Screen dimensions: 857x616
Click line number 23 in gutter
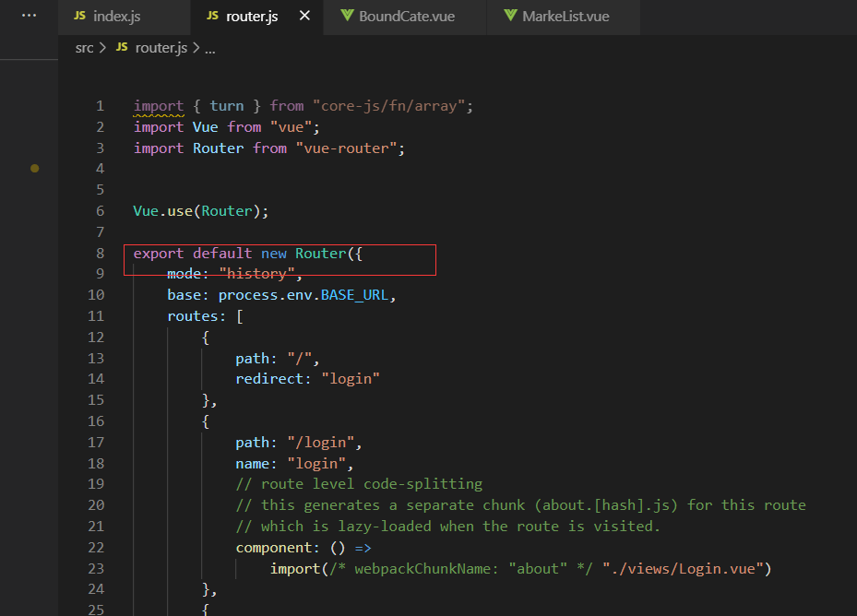click(96, 569)
